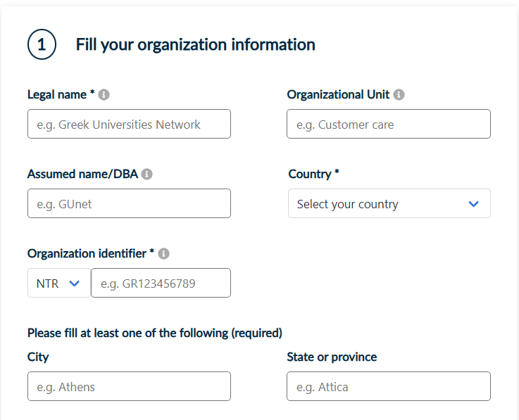This screenshot has height=420, width=519.
Task: Click the info icon beside Assumed name/DBA
Action: (x=146, y=174)
